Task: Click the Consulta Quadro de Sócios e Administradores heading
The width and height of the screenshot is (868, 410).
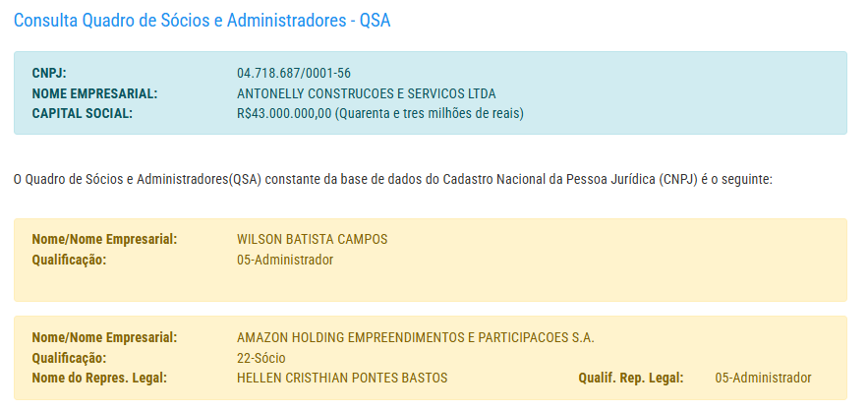Action: [x=203, y=21]
